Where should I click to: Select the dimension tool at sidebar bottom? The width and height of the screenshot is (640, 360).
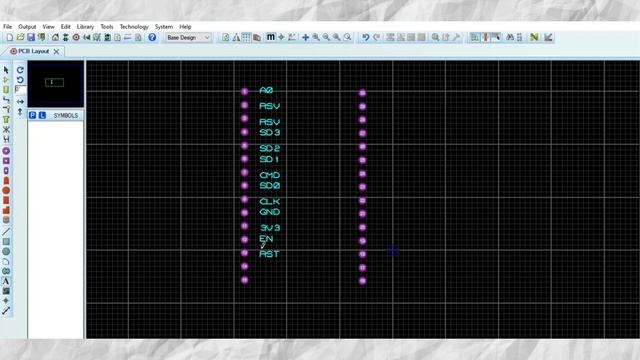6,311
